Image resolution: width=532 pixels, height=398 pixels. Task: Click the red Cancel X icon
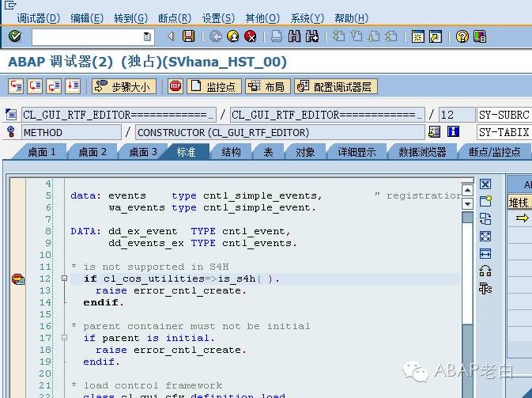[251, 36]
